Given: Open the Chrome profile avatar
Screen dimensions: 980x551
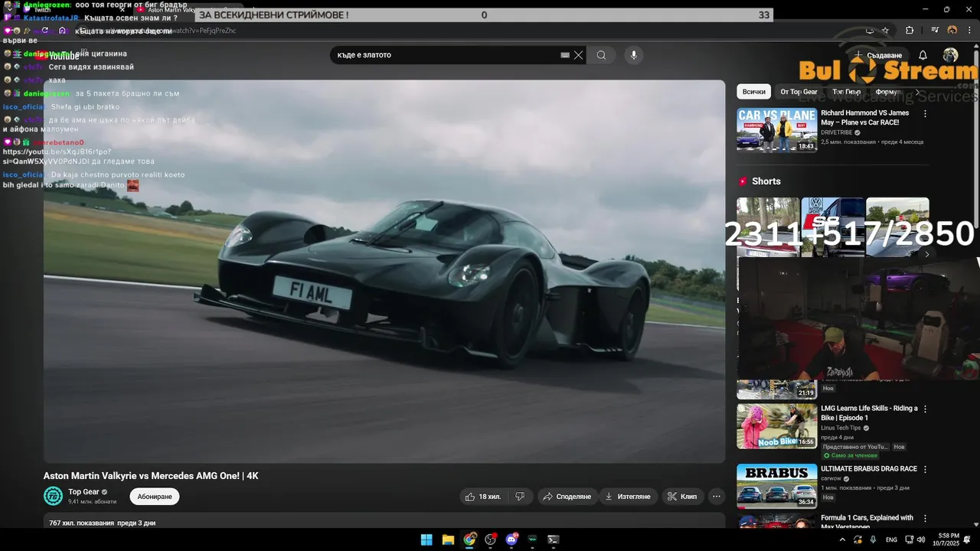Looking at the screenshot, I should [952, 31].
